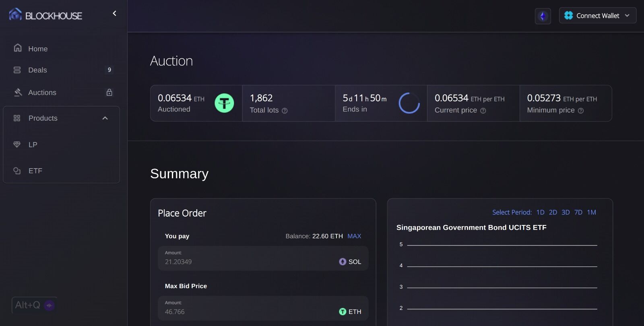Viewport: 644px width, 326px height.
Task: Click the Max Bid Price amount field
Action: click(263, 308)
